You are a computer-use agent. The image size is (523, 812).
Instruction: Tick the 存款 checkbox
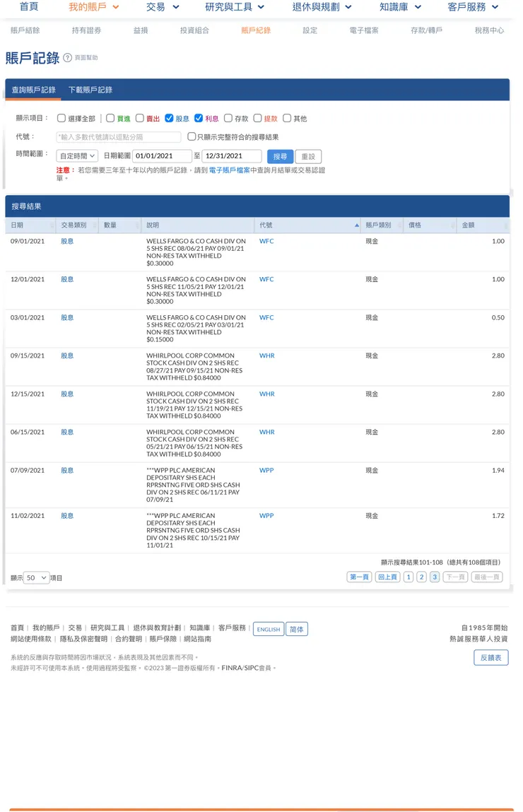pos(228,118)
